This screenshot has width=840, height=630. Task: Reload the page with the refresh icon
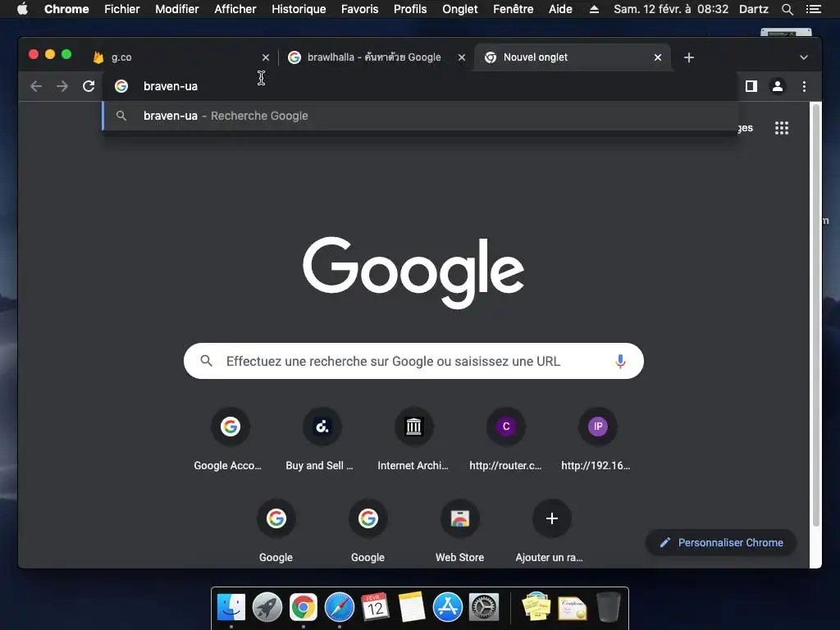click(89, 86)
